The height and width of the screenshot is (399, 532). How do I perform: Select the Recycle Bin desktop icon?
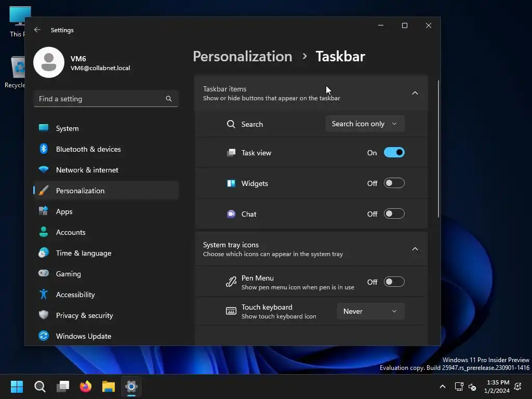15,72
